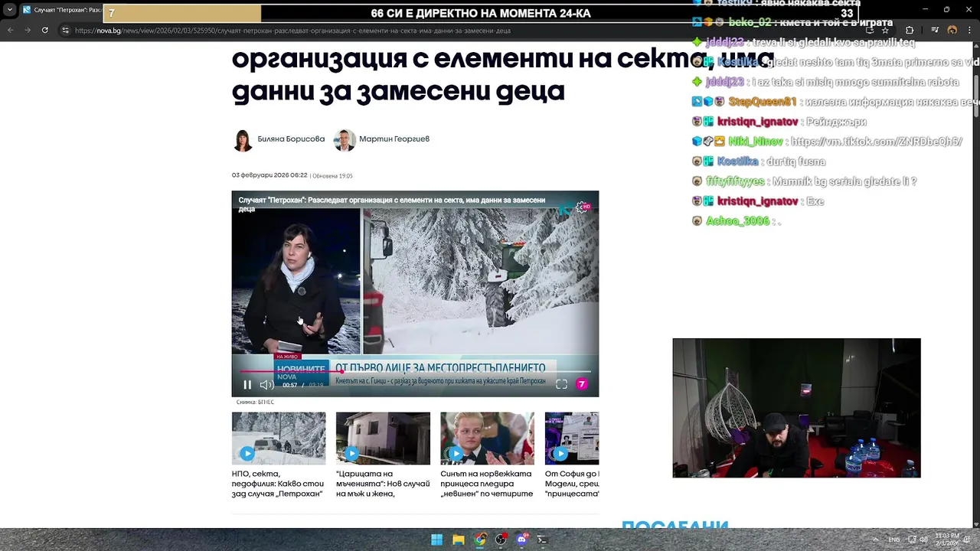Open author Биляна Борисова's profile

291,139
